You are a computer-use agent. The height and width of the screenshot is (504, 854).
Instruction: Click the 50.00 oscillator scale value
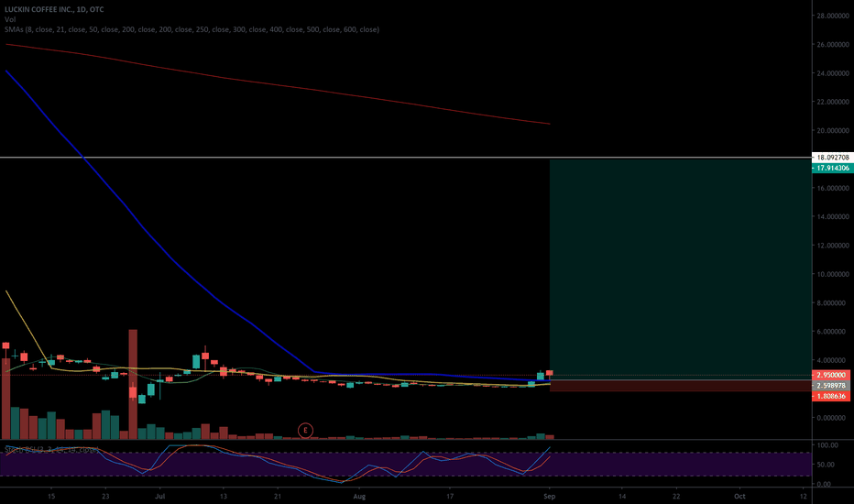[x=827, y=465]
